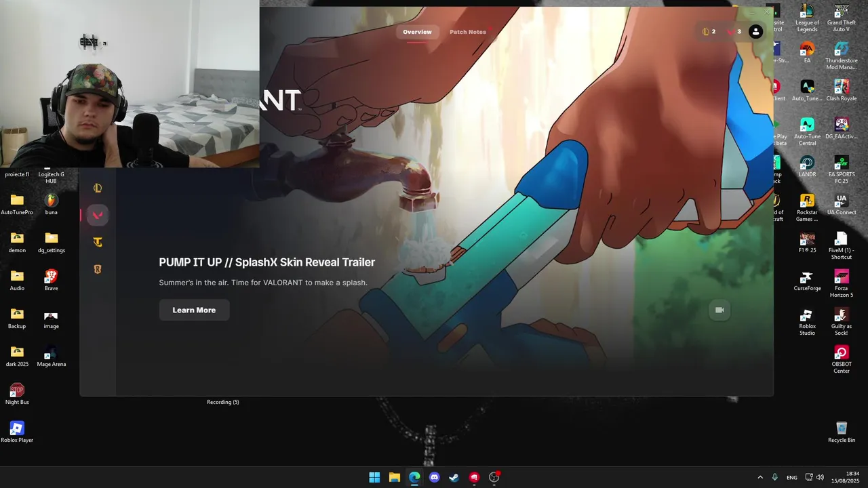Image resolution: width=868 pixels, height=488 pixels.
Task: Open DG_EAActiv desktop icon
Action: [842, 128]
